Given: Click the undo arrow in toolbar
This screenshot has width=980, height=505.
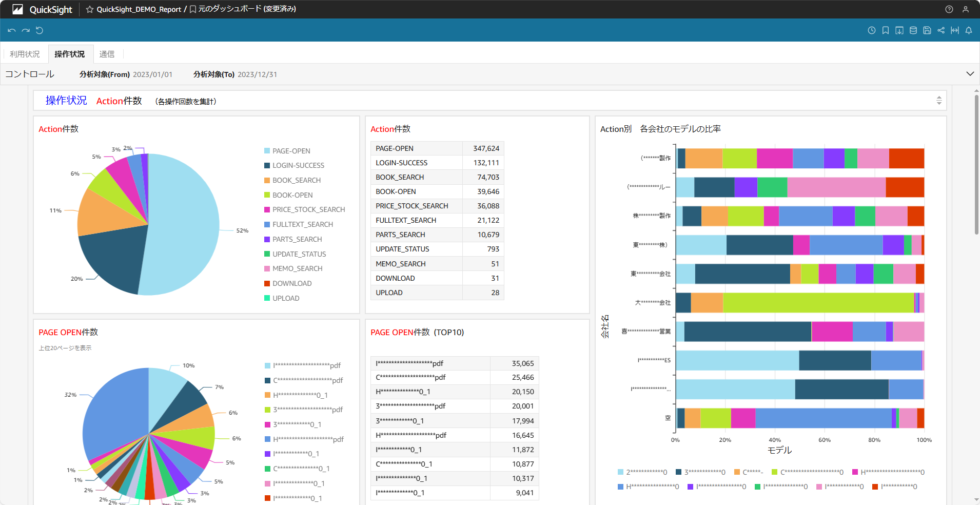Looking at the screenshot, I should point(11,30).
